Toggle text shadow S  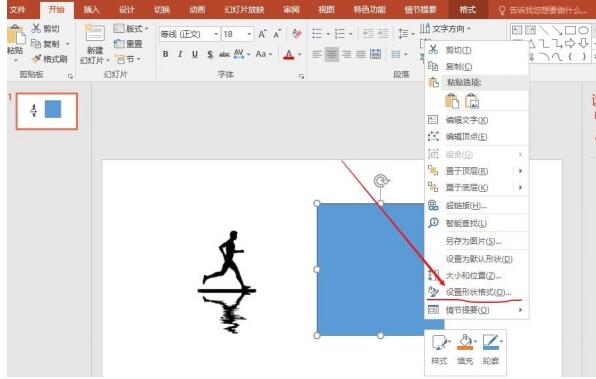(210, 54)
